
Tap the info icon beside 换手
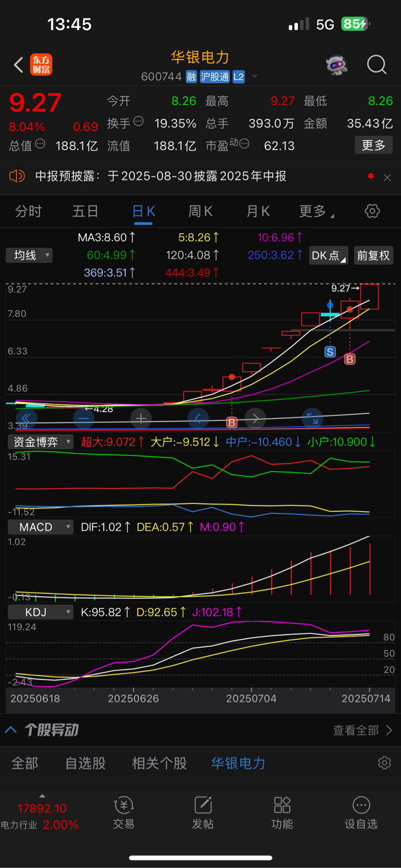click(138, 121)
